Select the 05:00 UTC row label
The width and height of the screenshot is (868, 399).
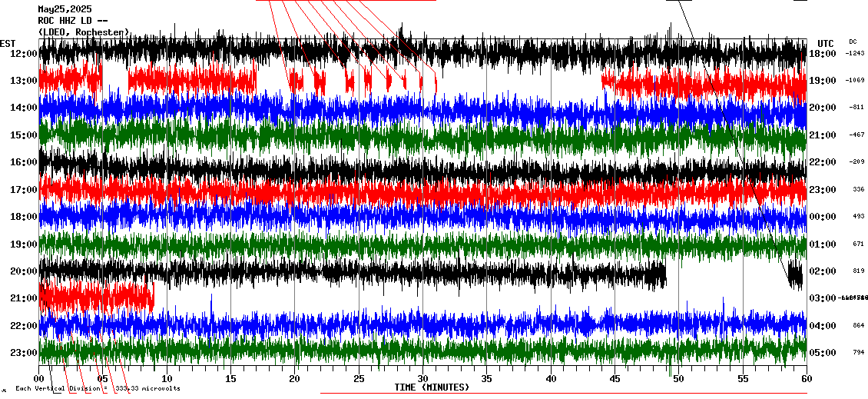pyautogui.click(x=823, y=353)
